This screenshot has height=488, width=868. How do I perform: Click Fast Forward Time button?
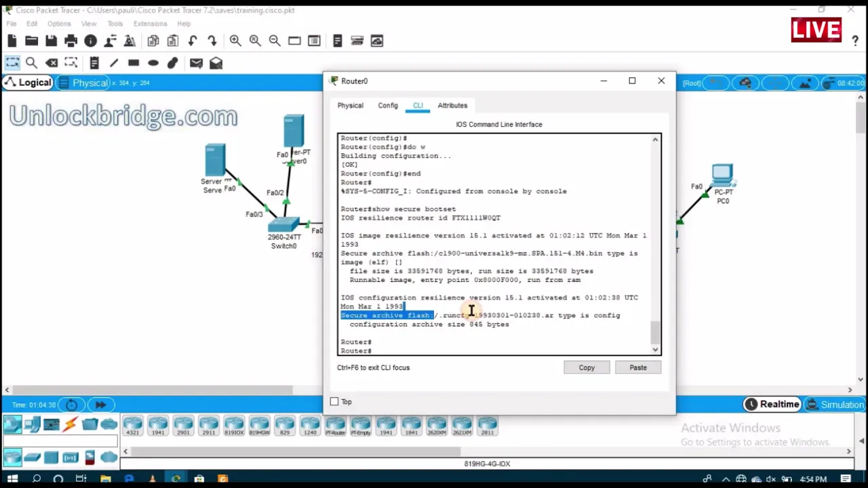[100, 405]
